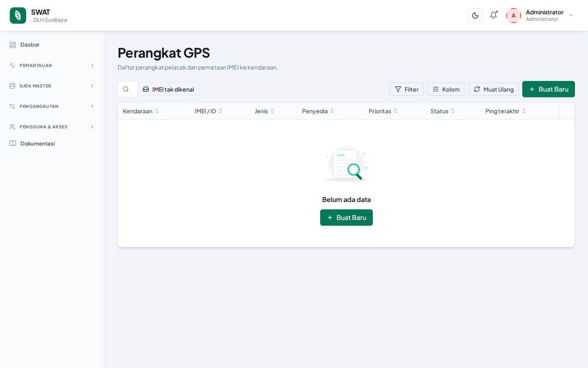Open notifications bell icon

(494, 16)
